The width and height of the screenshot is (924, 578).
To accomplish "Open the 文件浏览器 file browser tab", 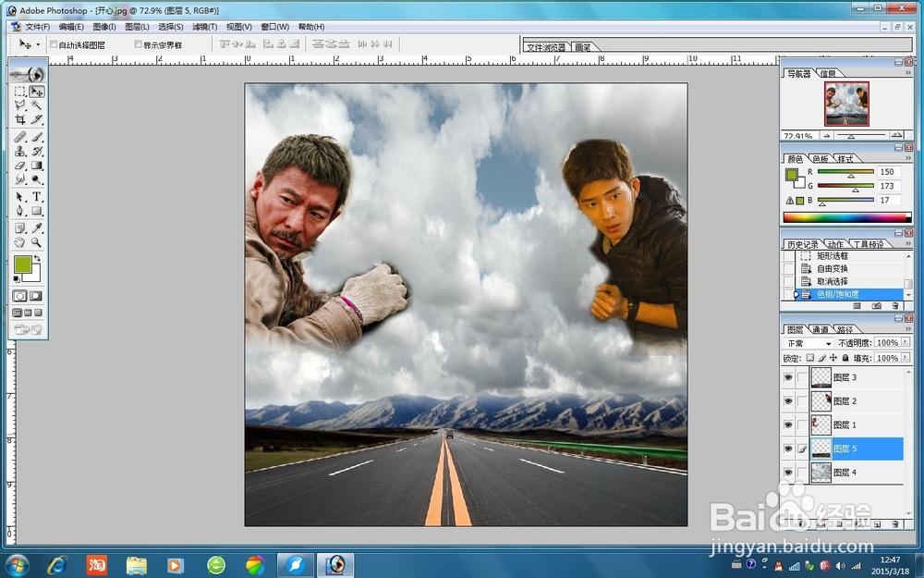I will pos(546,47).
